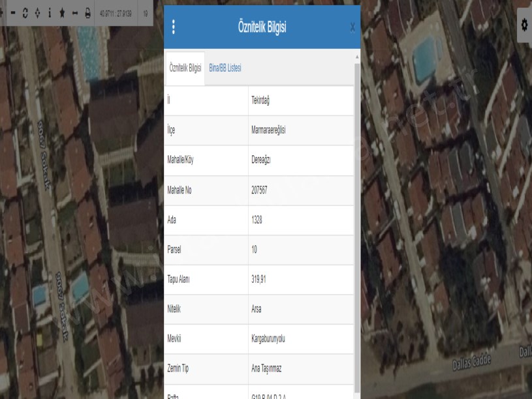Click the coordinates display 40.9711 : 27.9139
532x399 pixels.
(116, 13)
